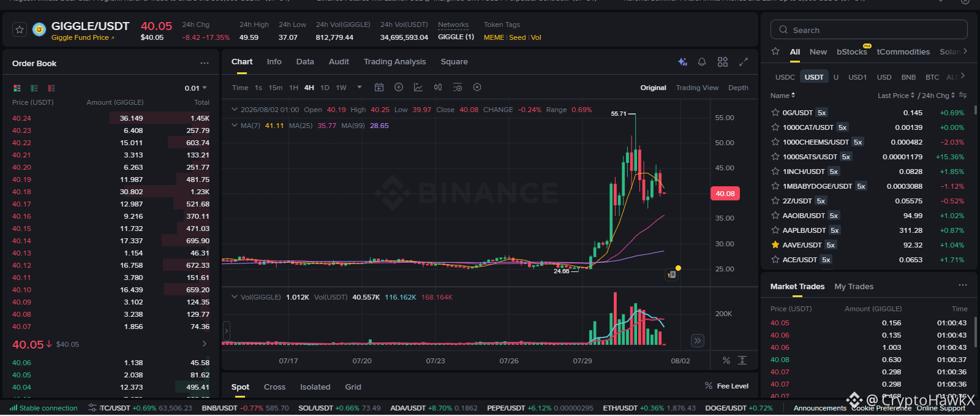Open the Giggle Fund Price link

click(82, 38)
